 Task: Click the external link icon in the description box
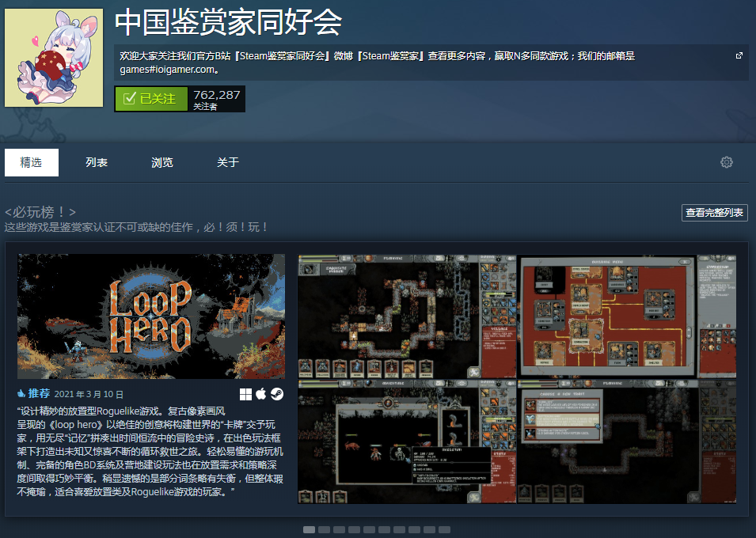pyautogui.click(x=739, y=55)
